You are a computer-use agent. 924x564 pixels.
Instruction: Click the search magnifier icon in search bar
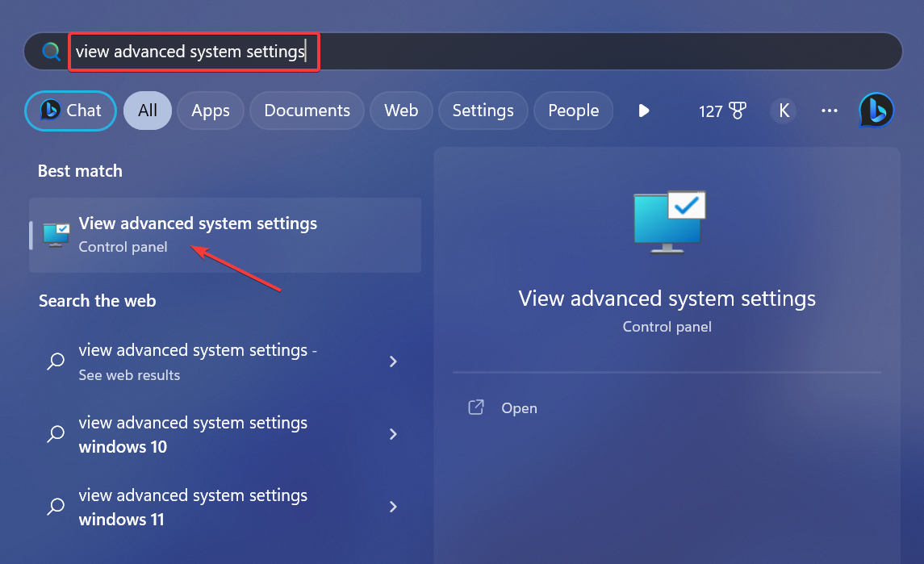[x=52, y=52]
